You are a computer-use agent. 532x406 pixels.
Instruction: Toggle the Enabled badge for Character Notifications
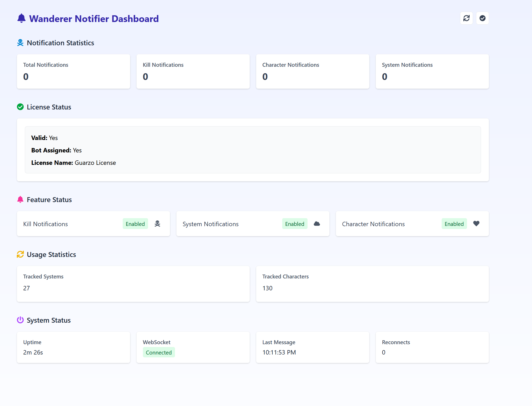point(454,224)
